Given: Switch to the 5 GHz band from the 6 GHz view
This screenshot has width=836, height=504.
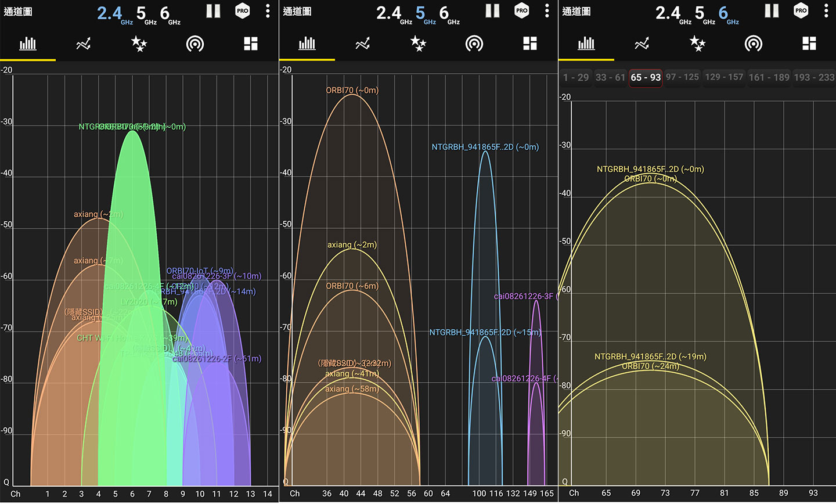Looking at the screenshot, I should 705,15.
